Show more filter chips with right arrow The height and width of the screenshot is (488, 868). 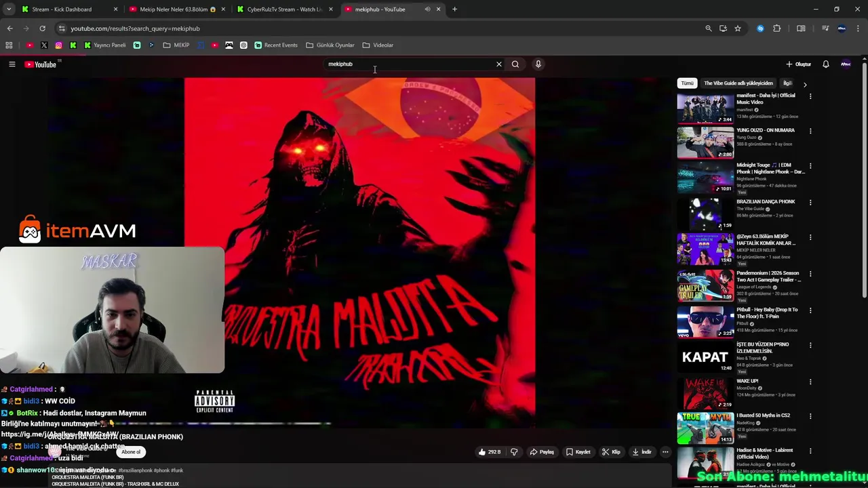805,84
